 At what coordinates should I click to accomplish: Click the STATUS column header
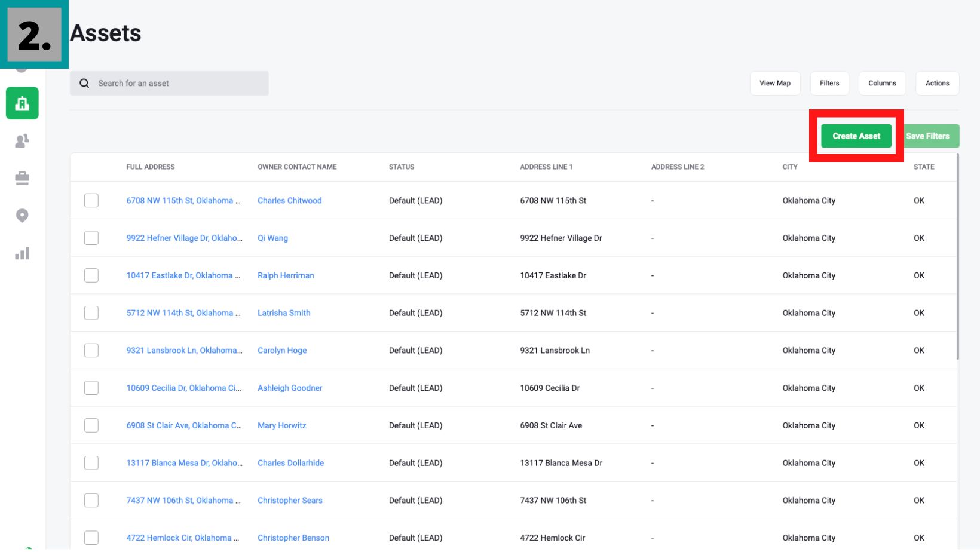point(402,167)
